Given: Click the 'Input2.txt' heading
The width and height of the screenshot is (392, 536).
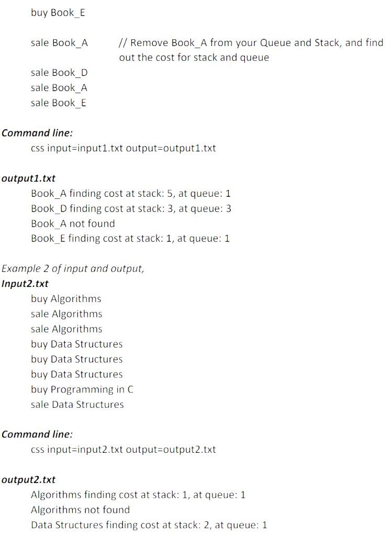Looking at the screenshot, I should point(25,284).
